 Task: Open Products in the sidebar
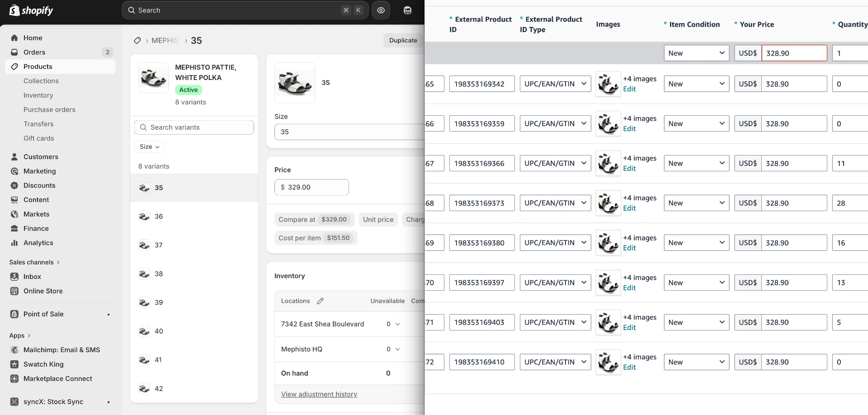click(x=60, y=66)
